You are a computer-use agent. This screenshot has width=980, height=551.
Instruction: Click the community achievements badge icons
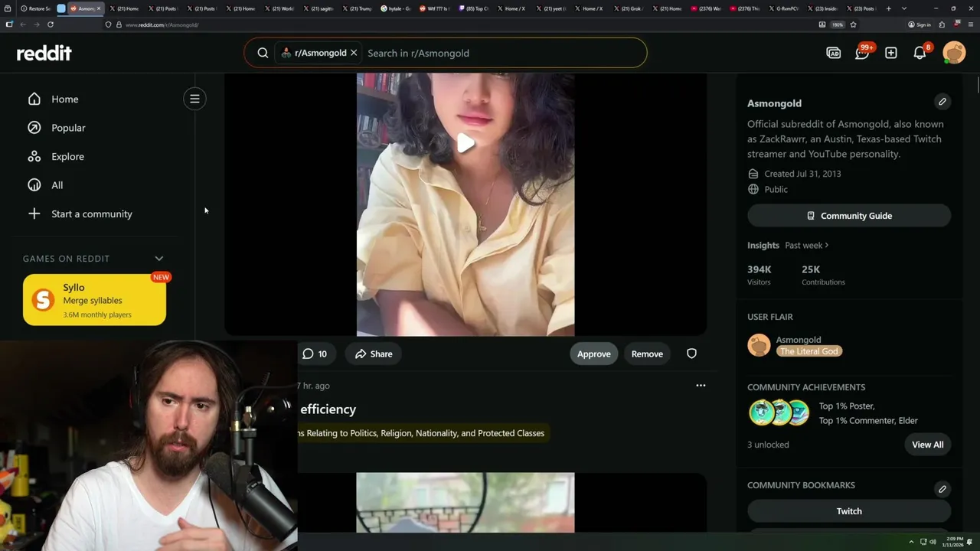pos(779,412)
